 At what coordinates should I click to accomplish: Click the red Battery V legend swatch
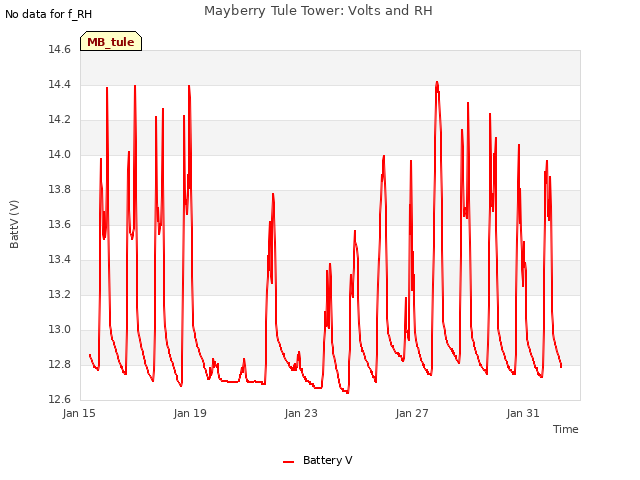pyautogui.click(x=289, y=462)
